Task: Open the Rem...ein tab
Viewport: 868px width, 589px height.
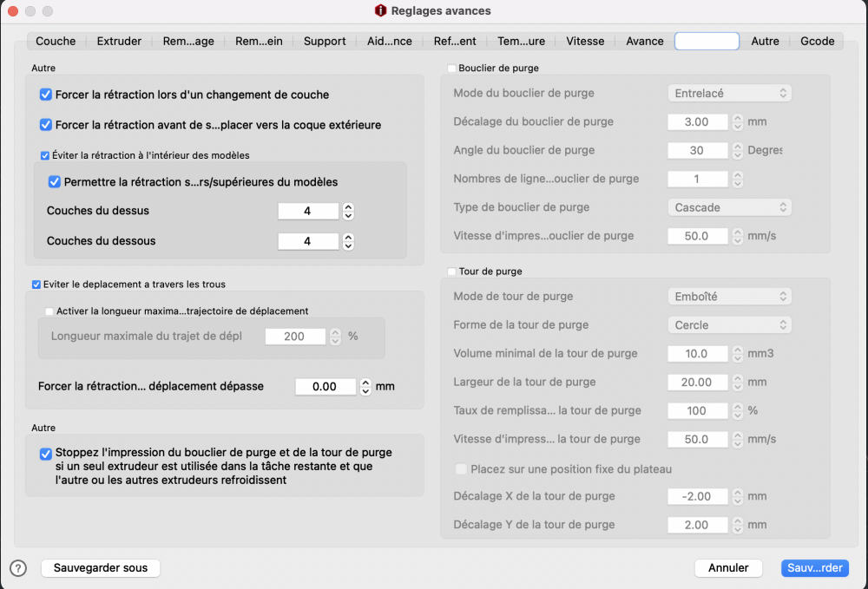Action: [x=259, y=41]
